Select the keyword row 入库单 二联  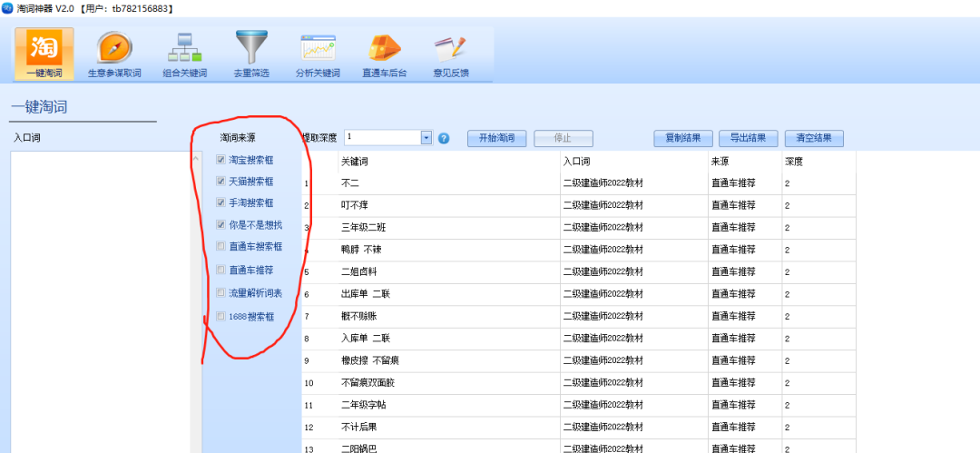pyautogui.click(x=579, y=339)
